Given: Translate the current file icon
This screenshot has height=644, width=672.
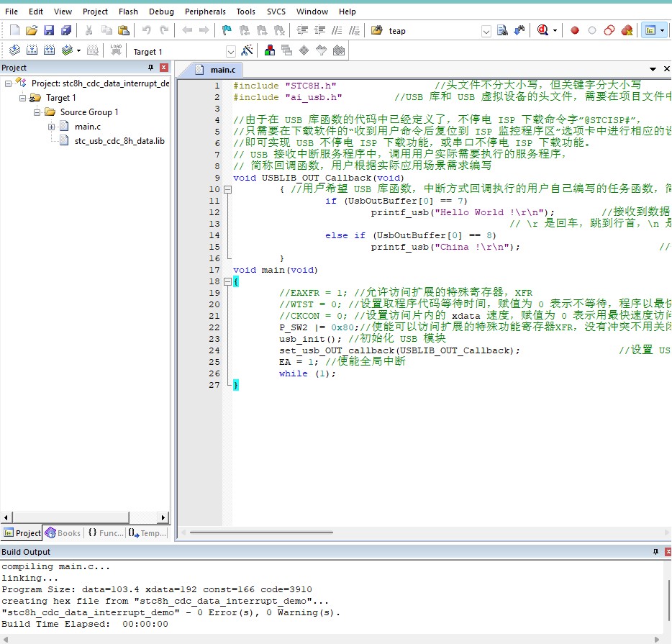Looking at the screenshot, I should 14,51.
